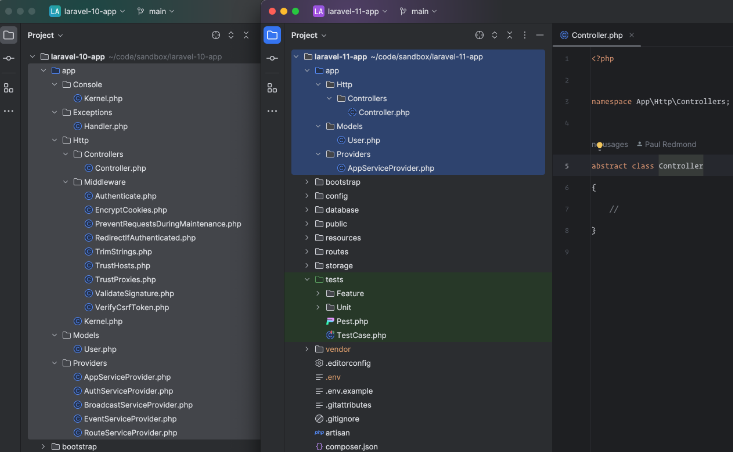The image size is (733, 452).
Task: Open Commit tool window in laravel-11-app
Action: [x=272, y=58]
